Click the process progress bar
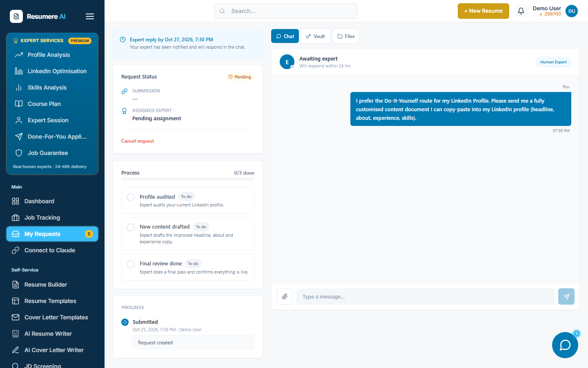Screen dimensions: 588x368 click(x=188, y=179)
